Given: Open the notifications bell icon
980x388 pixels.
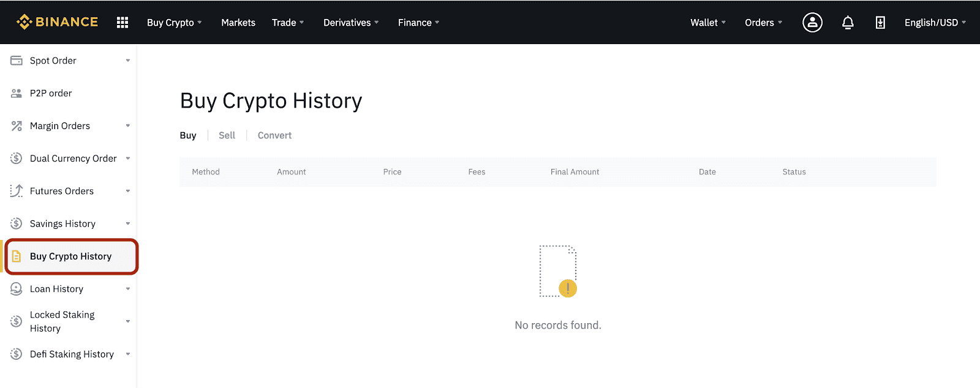Looking at the screenshot, I should (848, 23).
